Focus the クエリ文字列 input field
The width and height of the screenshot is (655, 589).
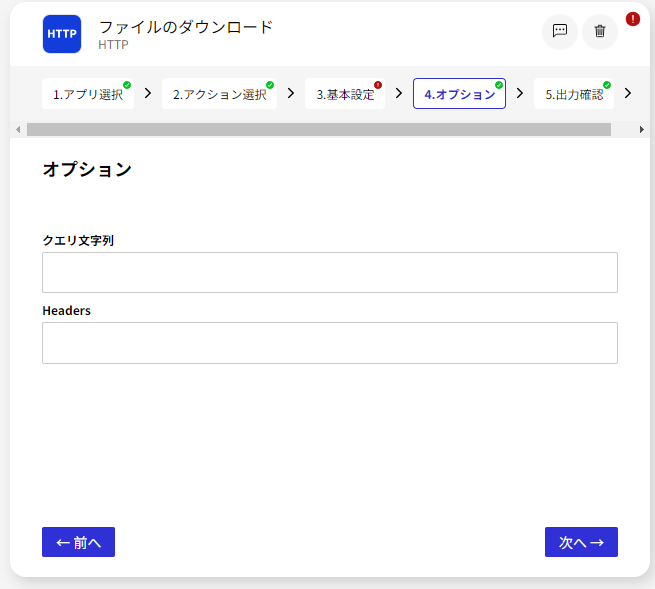[330, 272]
